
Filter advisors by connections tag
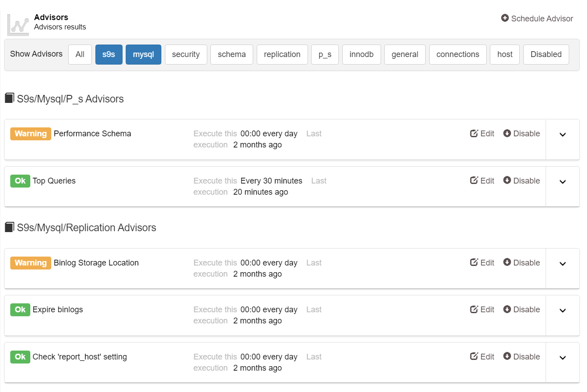click(x=458, y=54)
